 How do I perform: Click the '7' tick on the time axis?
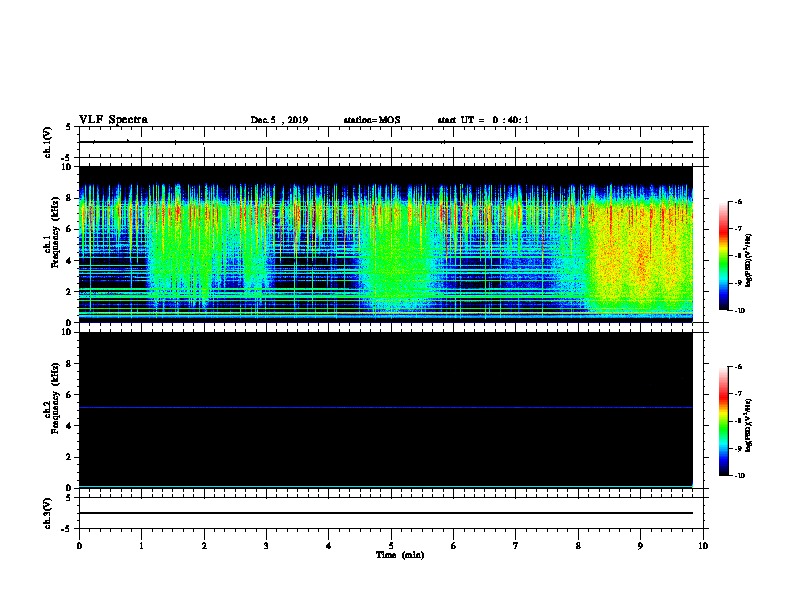click(516, 545)
